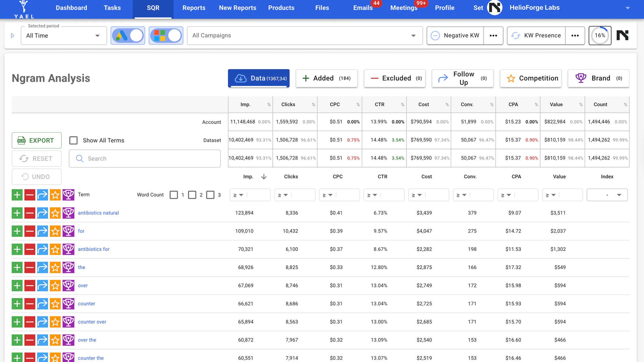
Task: Open KW Presence more options ellipsis
Action: click(575, 35)
